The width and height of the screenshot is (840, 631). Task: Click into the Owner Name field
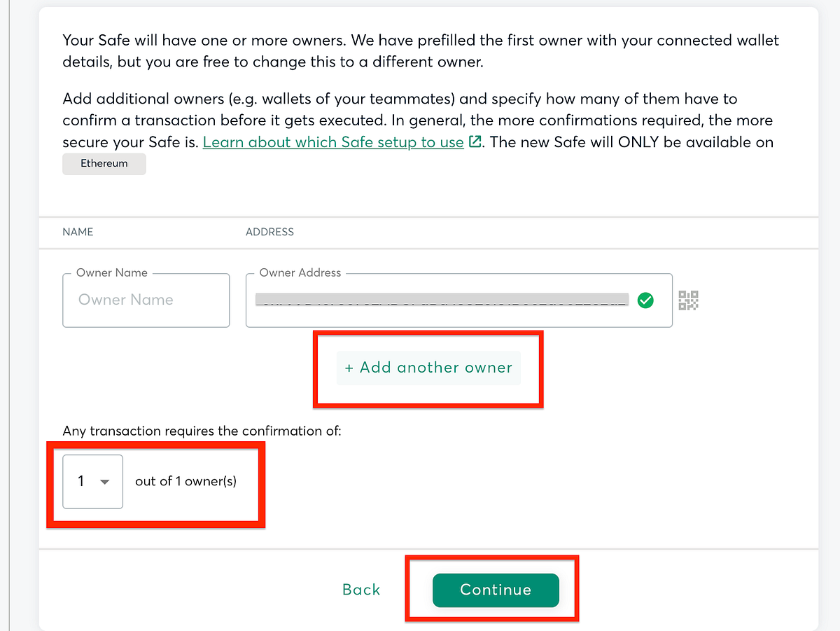click(146, 300)
